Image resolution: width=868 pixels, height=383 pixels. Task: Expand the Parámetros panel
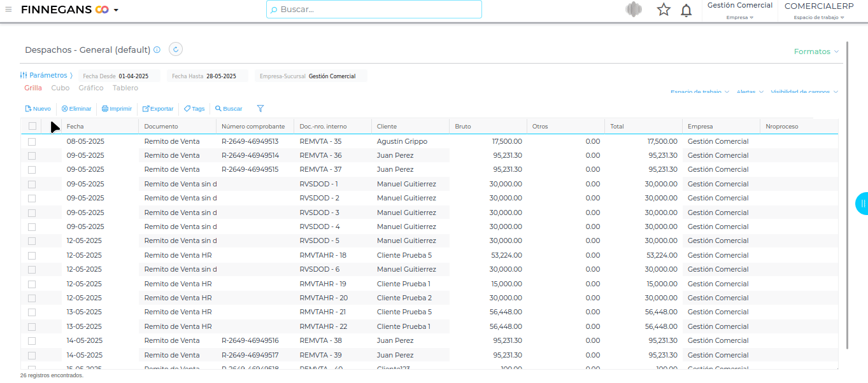click(46, 75)
